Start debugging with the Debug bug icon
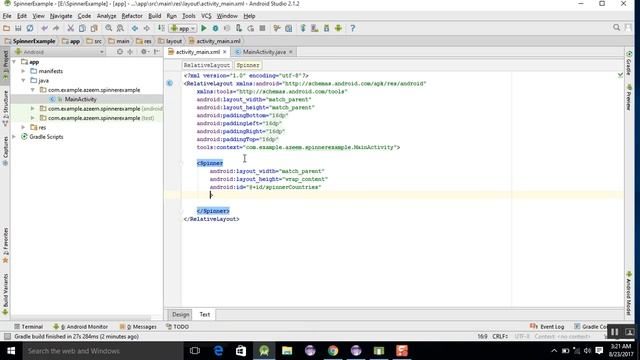This screenshot has width=640, height=360. [x=216, y=28]
